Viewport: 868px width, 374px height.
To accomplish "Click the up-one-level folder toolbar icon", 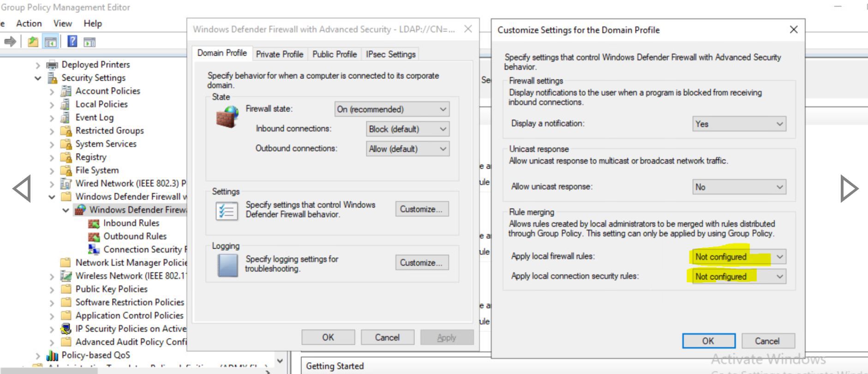I will [x=33, y=42].
